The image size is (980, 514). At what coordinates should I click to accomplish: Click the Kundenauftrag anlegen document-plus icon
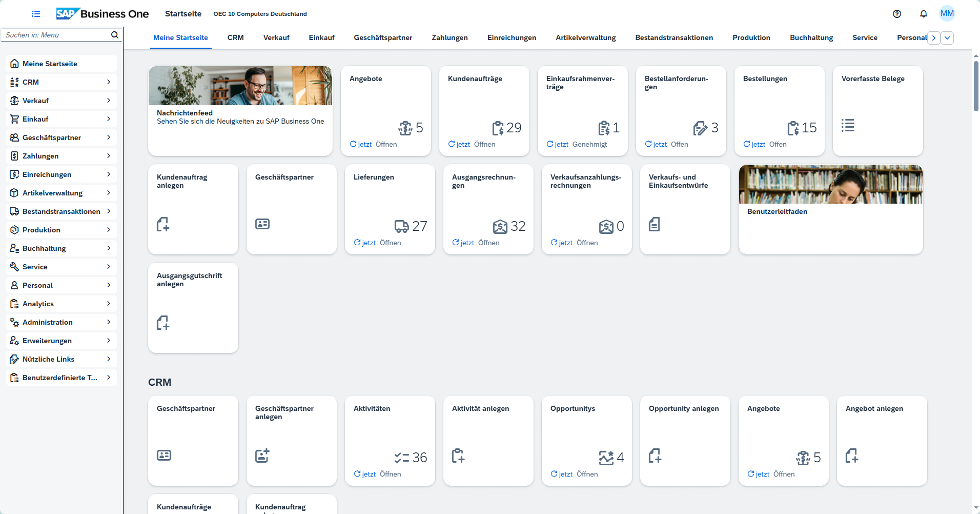[x=163, y=224]
